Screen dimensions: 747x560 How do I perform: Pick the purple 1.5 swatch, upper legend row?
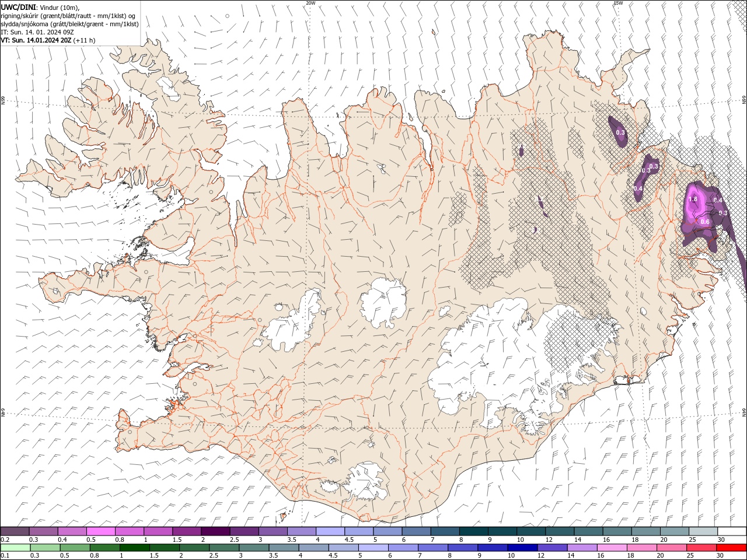click(x=187, y=531)
